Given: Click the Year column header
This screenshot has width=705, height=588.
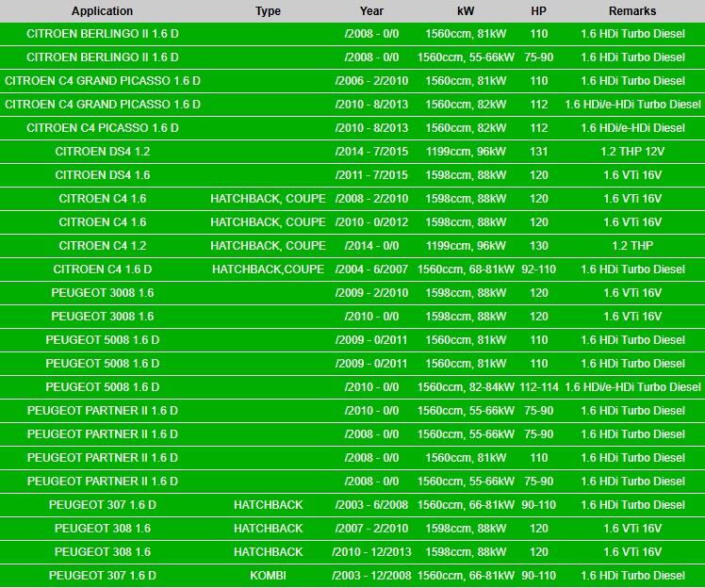Looking at the screenshot, I should coord(371,11).
